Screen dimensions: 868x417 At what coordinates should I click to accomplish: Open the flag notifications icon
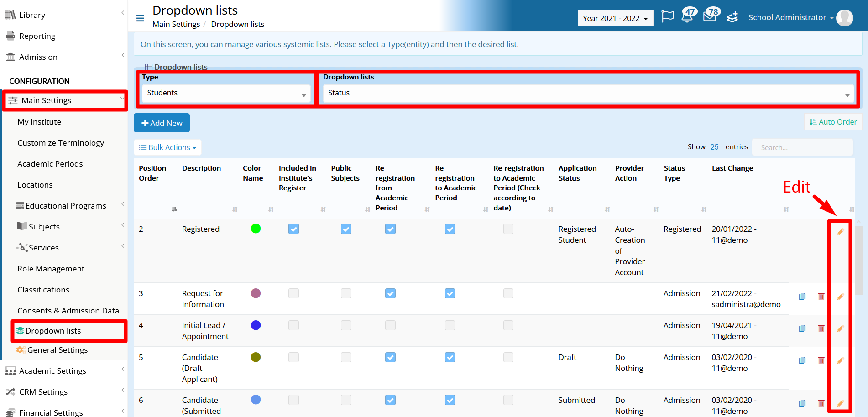coord(668,17)
